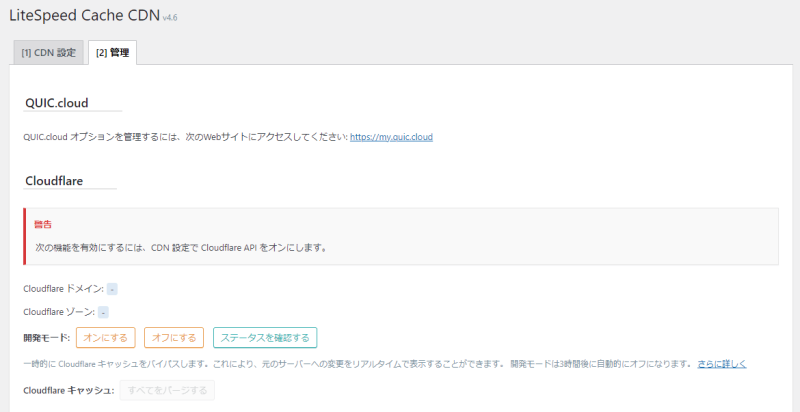Viewport: 800px width, 412px height.
Task: Switch to the [1] CDN 設定 tab
Action: 48,52
